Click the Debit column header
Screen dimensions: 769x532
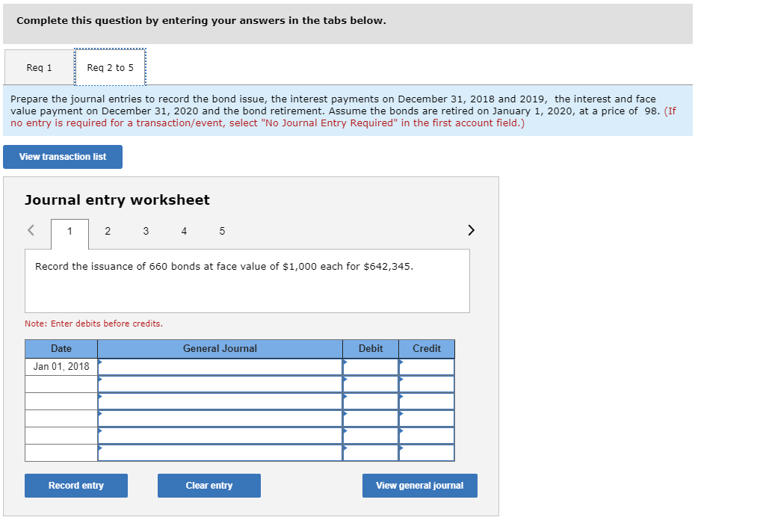pyautogui.click(x=371, y=349)
